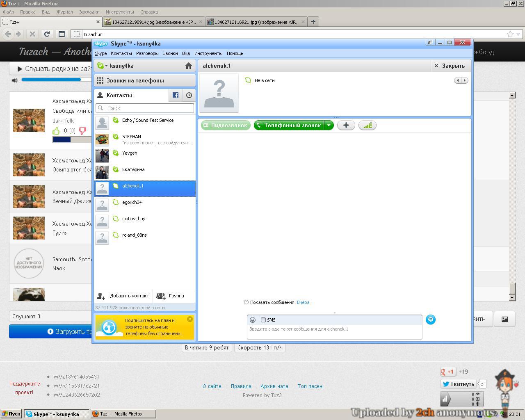Screen dimensions: 525x420
Task: Close the Tuz+ browser tab
Action: 98,22
